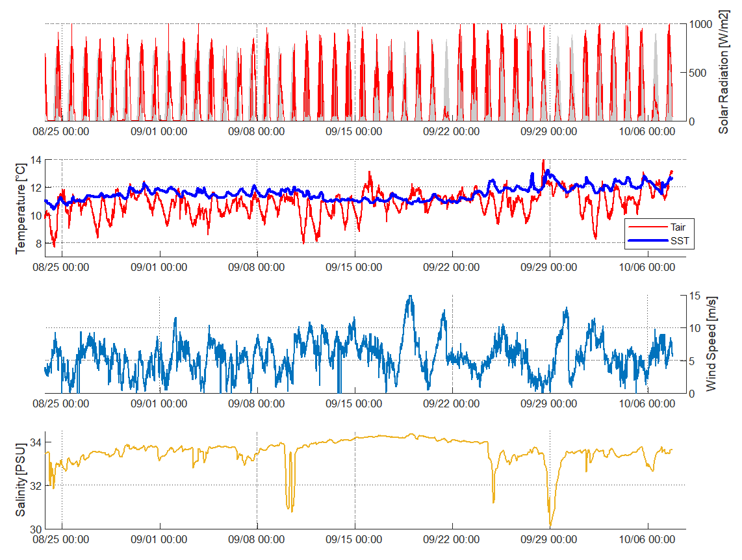
Task: Click 09/29 00:00 label under temperature plot
Action: [550, 267]
